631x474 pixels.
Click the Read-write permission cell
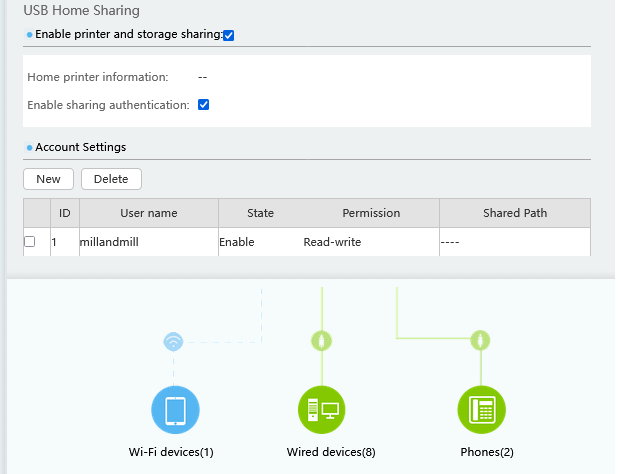click(332, 242)
